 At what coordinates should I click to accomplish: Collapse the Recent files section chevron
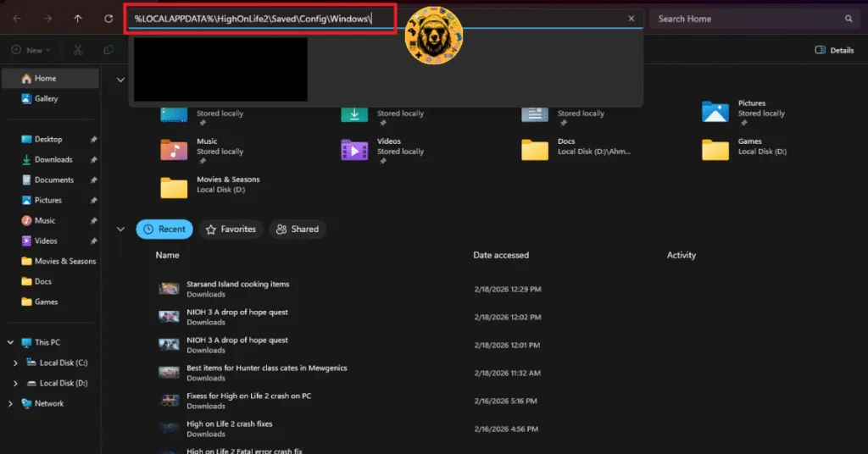pos(120,229)
